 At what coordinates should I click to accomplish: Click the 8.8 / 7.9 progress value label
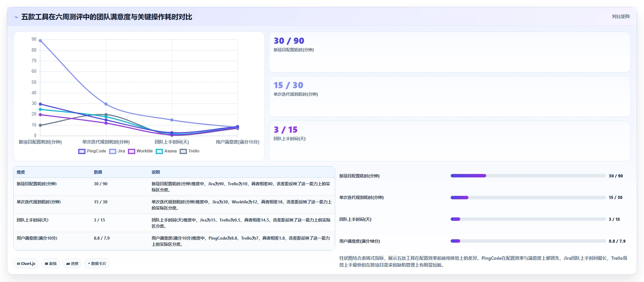click(617, 241)
